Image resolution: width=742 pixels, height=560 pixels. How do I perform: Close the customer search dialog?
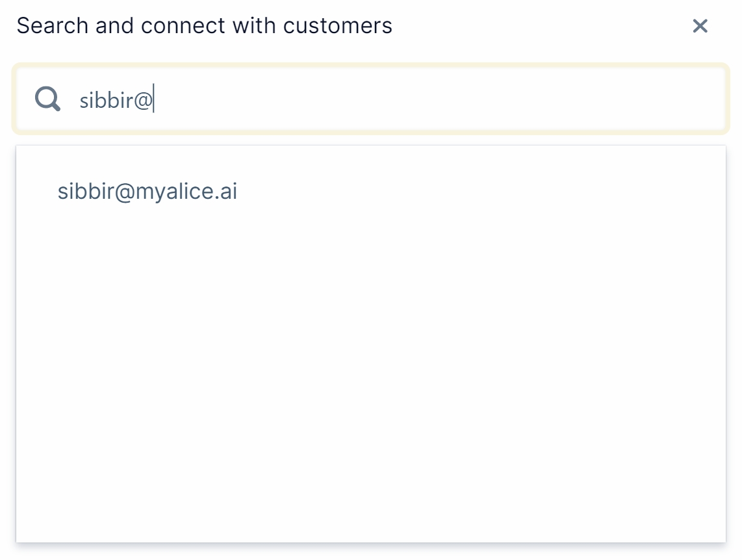coord(700,26)
